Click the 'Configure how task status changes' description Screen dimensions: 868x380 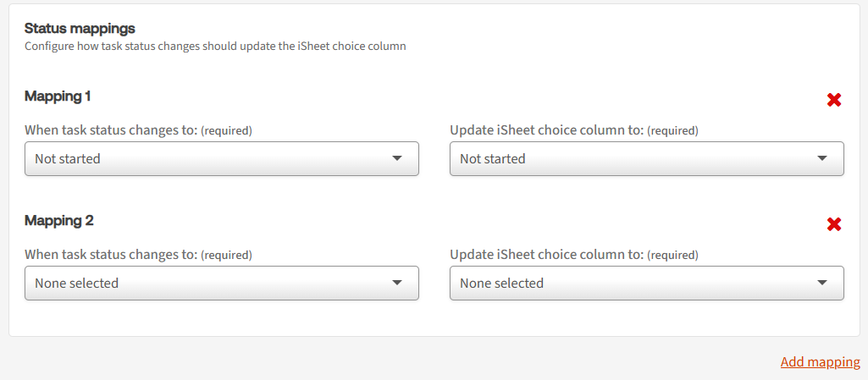[215, 47]
